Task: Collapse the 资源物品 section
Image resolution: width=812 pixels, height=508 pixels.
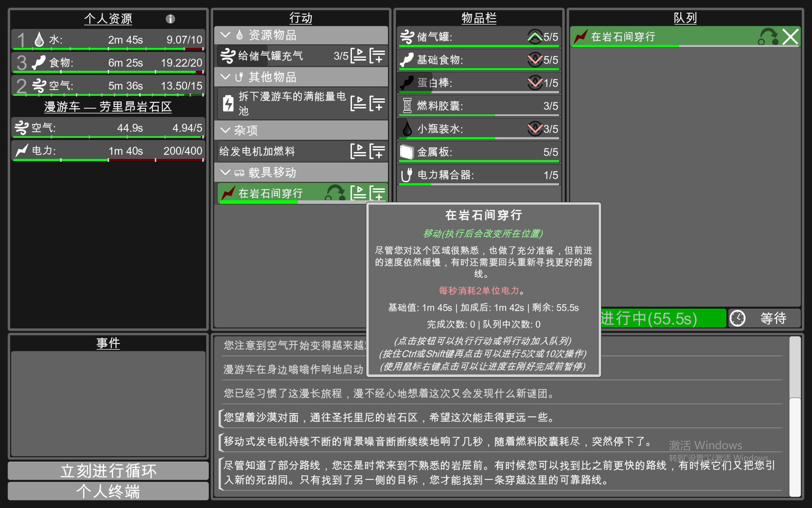Action: 225,35
